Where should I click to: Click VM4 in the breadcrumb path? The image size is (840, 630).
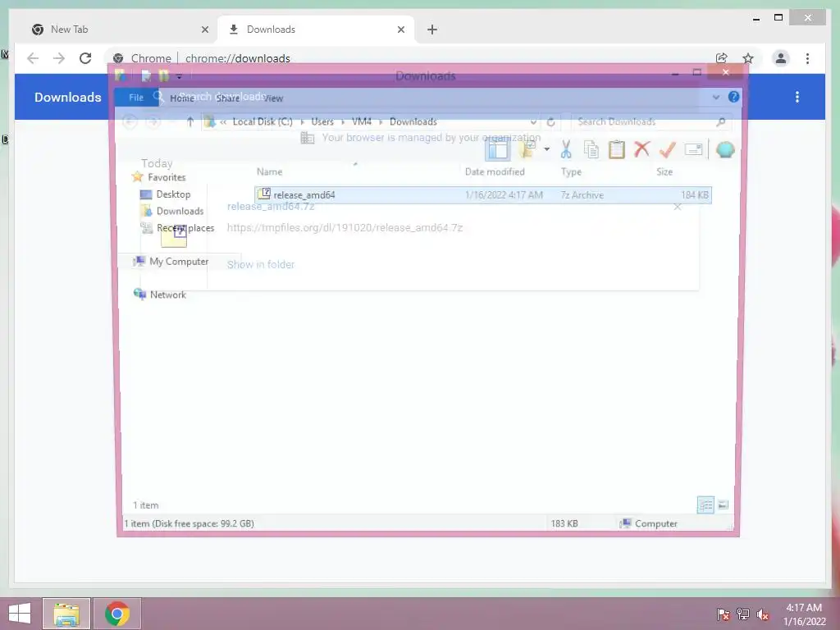tap(362, 122)
